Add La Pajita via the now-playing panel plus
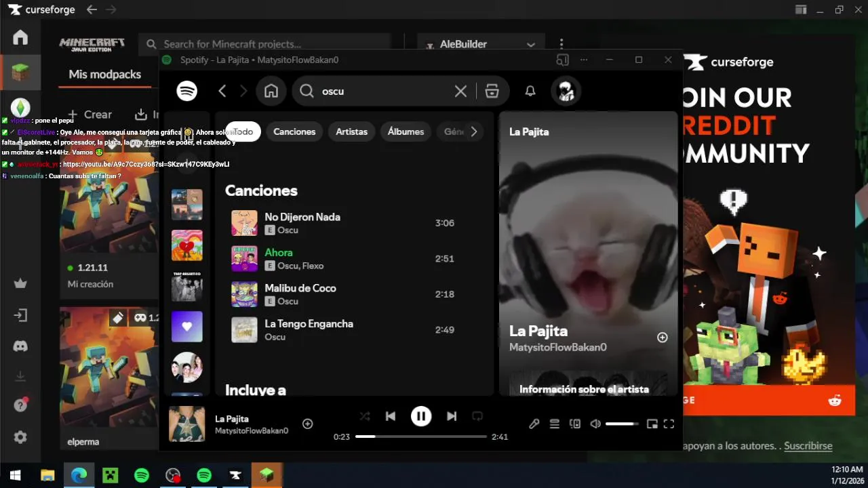 (663, 338)
